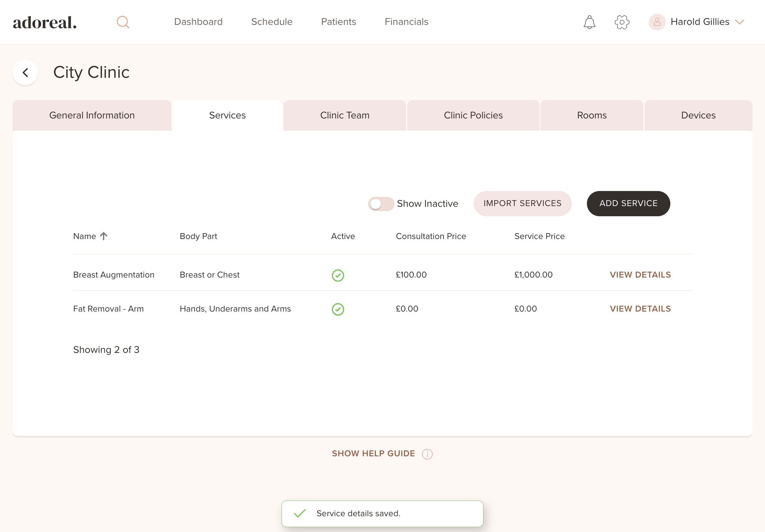Open the settings gear icon
Screen dimensions: 765x532
pyautogui.click(x=622, y=22)
